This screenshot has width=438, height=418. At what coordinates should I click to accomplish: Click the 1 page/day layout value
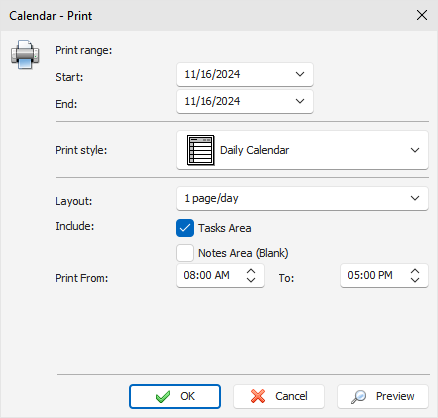(x=211, y=198)
